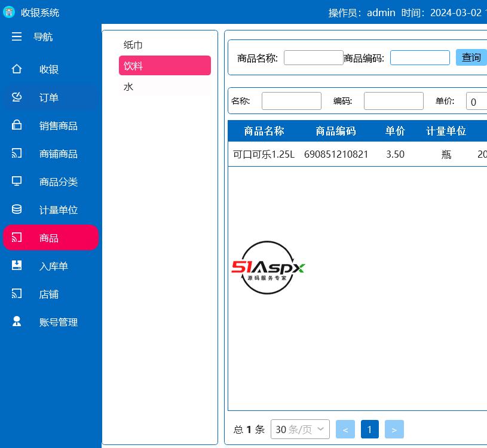Click the 商品名称 product name input field

coord(313,57)
